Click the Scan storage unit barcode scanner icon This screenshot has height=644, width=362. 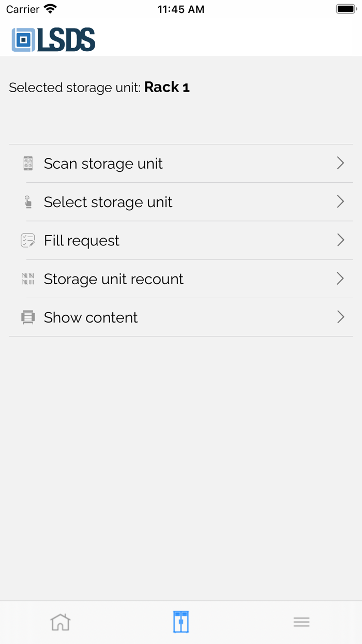pyautogui.click(x=28, y=163)
